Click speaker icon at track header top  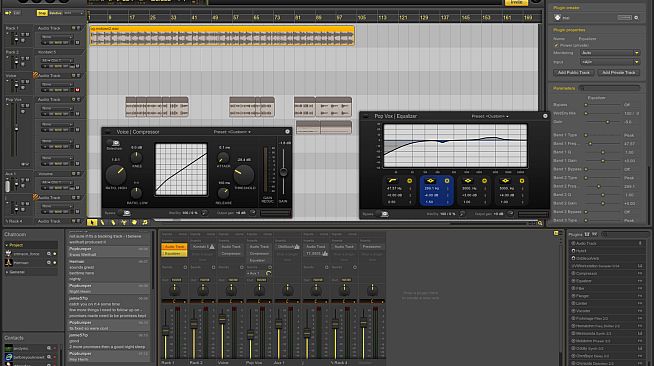tap(8, 13)
